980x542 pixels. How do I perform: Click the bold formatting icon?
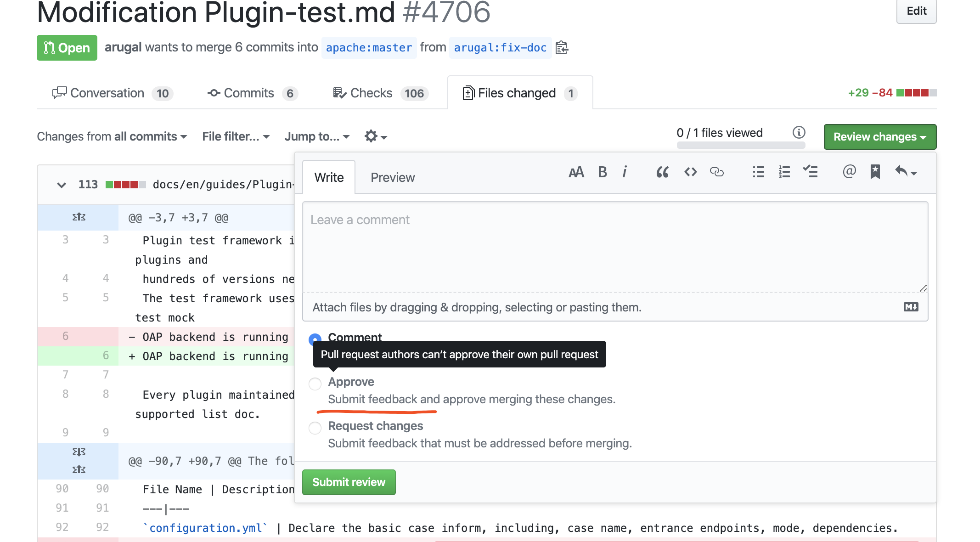pyautogui.click(x=603, y=172)
